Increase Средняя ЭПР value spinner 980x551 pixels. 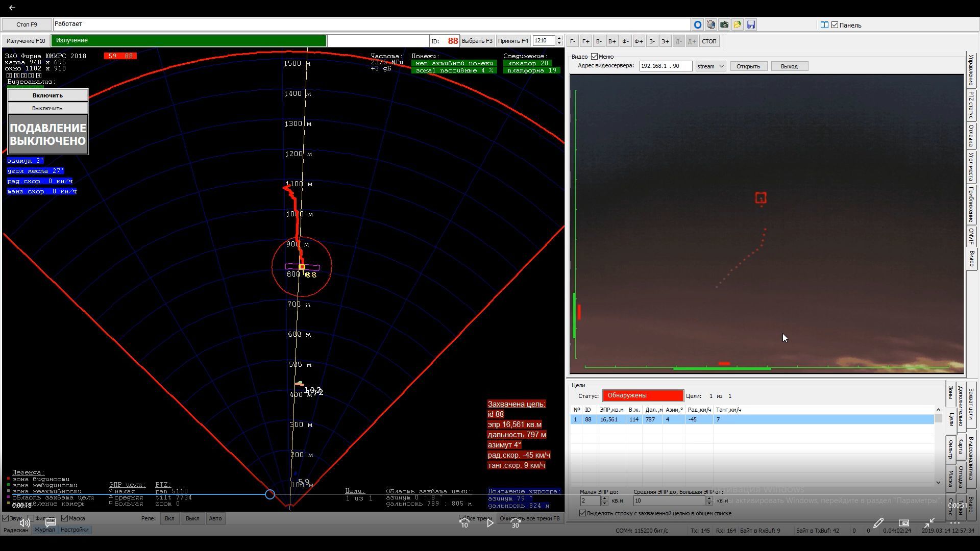click(709, 498)
